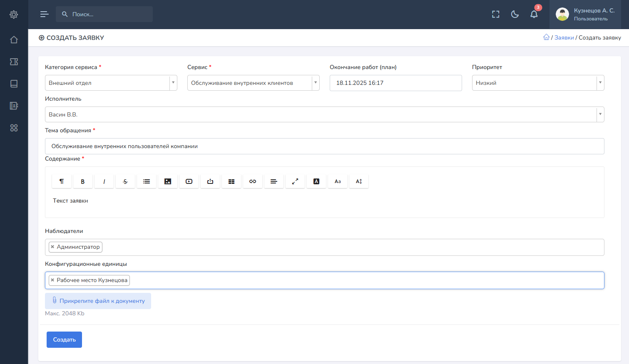This screenshot has width=629, height=364.
Task: Toggle browser fullscreen icon in header
Action: point(495,14)
